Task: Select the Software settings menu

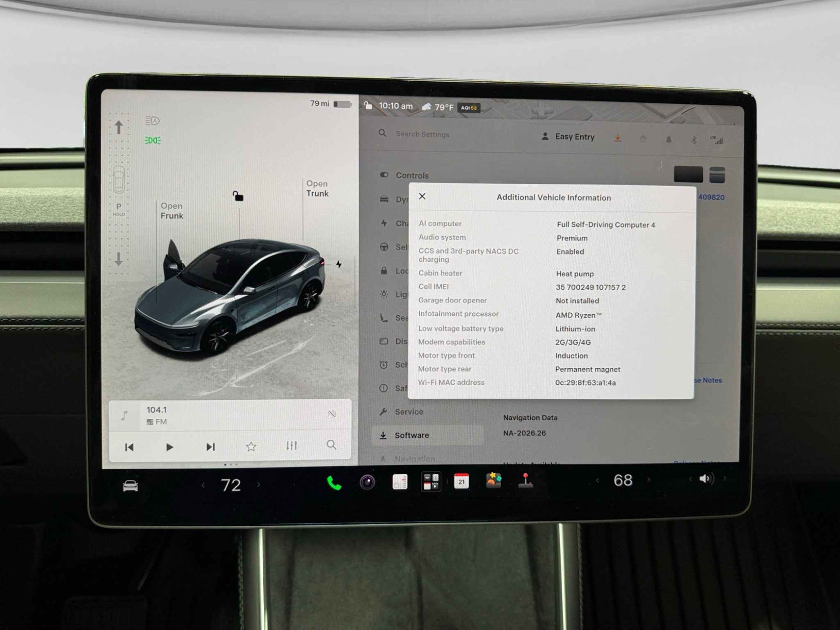Action: [x=427, y=435]
